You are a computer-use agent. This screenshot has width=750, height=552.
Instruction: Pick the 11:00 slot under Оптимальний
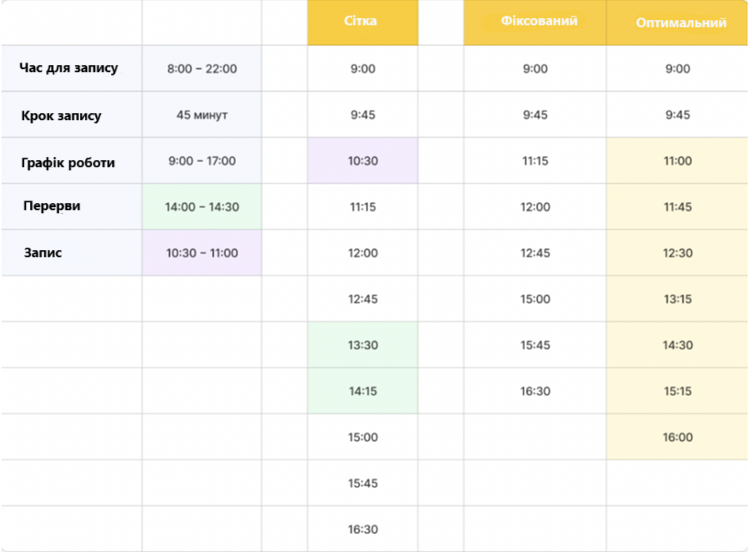point(677,161)
